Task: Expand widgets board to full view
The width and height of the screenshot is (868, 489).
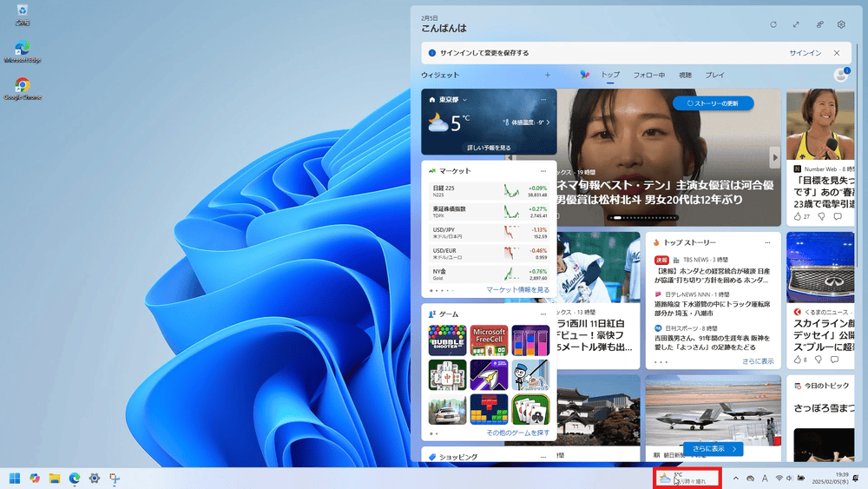Action: (796, 25)
